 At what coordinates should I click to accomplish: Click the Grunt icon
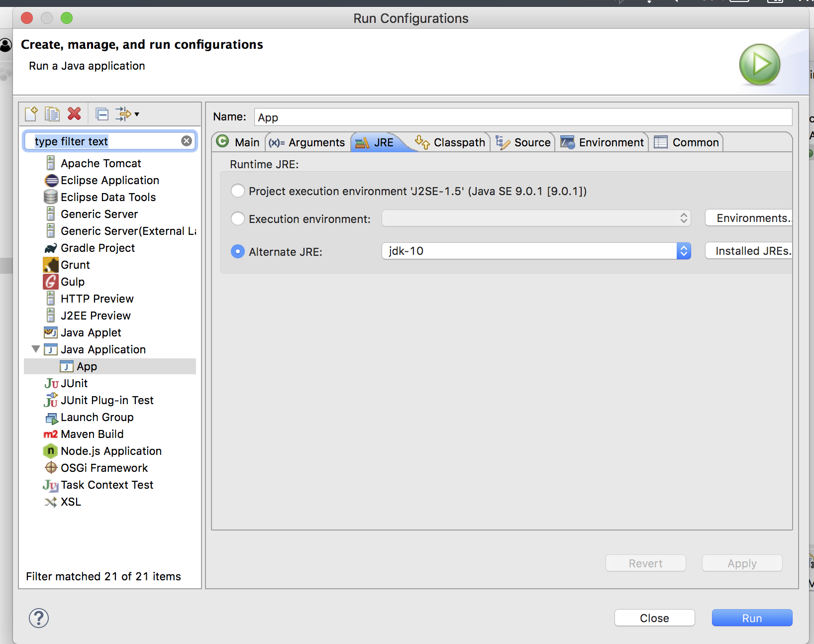click(51, 264)
